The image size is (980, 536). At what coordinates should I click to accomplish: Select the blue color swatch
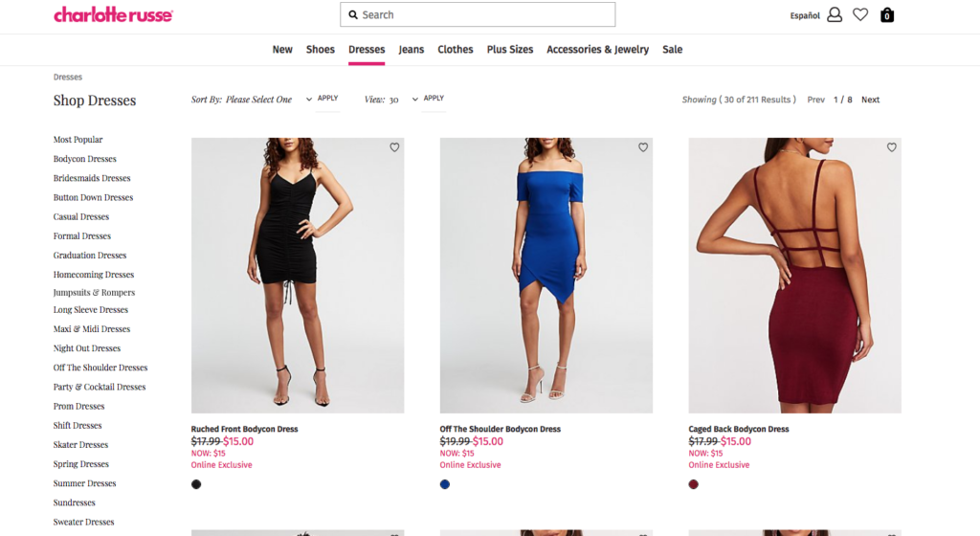[445, 484]
